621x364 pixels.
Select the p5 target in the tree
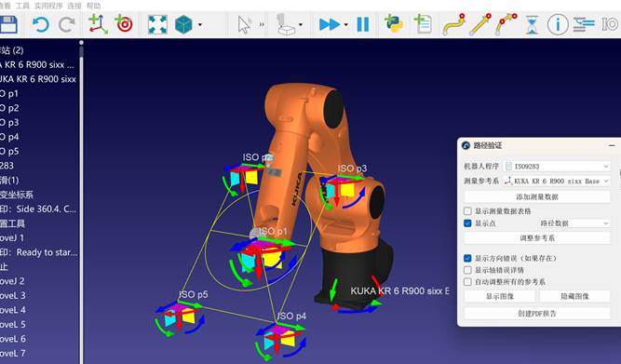[9, 151]
